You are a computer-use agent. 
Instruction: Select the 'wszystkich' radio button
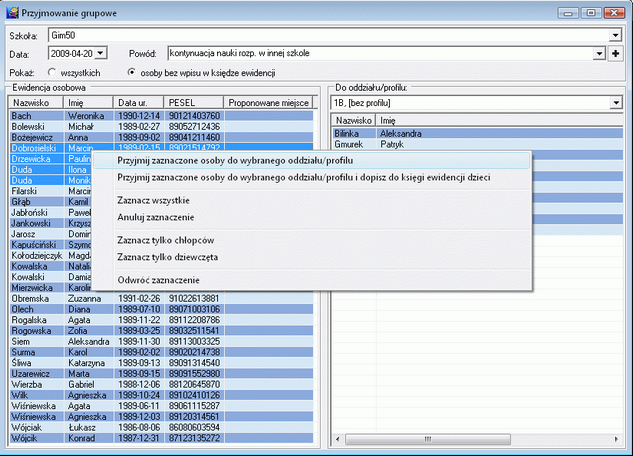[x=51, y=72]
